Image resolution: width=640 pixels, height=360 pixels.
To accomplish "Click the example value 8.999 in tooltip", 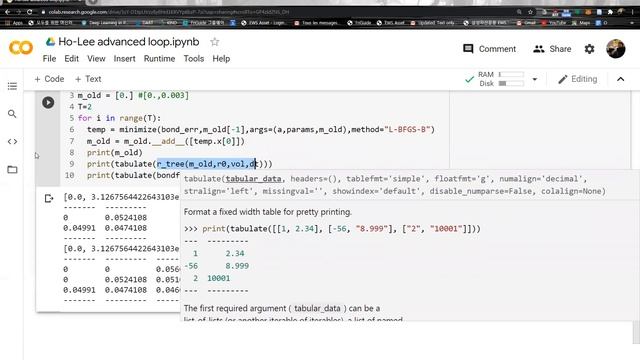I will point(237,266).
